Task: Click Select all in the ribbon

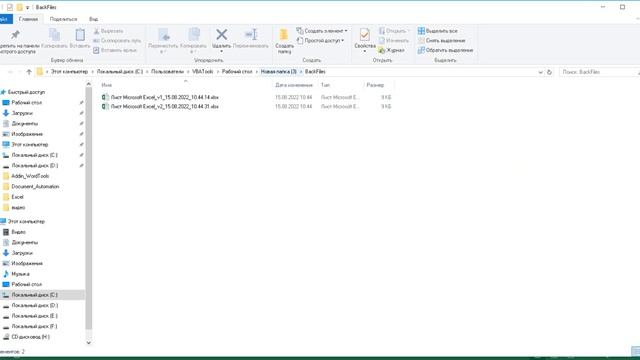Action: pyautogui.click(x=437, y=31)
